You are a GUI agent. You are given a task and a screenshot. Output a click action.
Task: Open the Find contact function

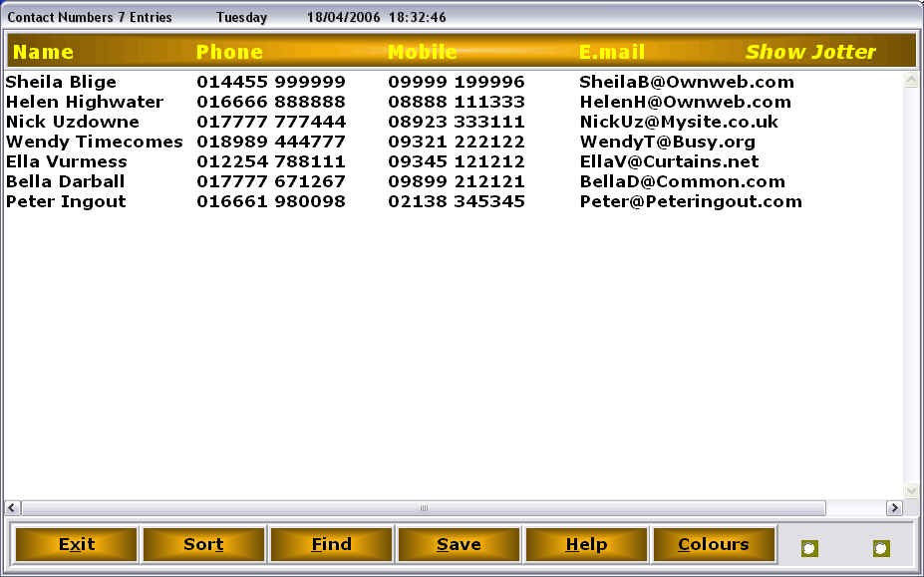[331, 544]
